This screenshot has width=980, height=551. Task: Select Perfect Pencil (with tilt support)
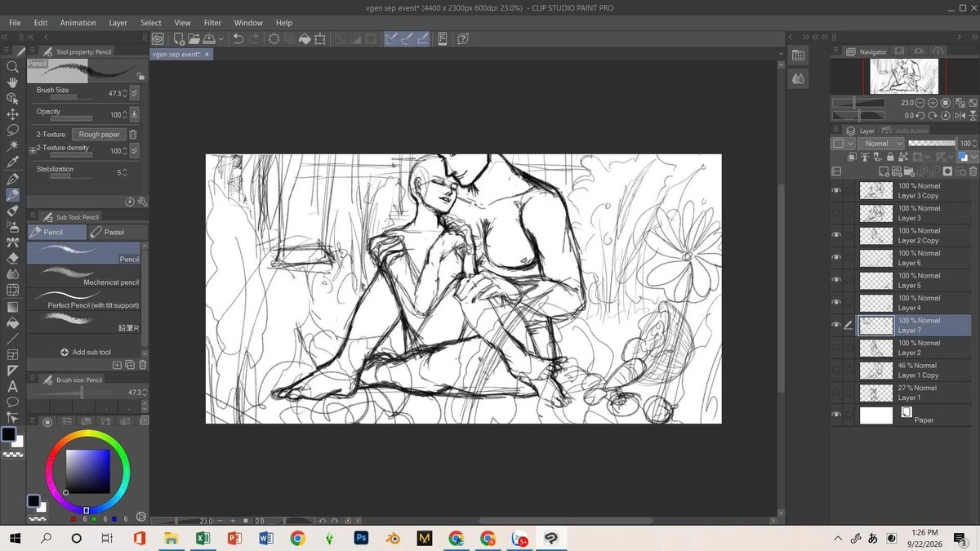pos(85,298)
